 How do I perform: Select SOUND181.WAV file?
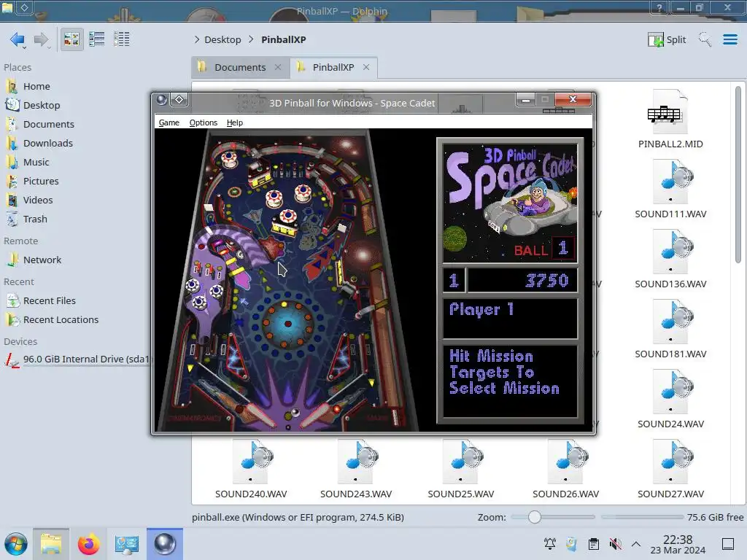(670, 329)
